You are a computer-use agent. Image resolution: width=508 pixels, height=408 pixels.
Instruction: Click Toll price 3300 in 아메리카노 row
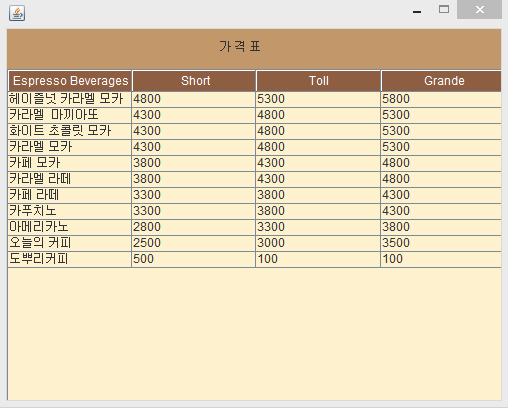point(318,227)
